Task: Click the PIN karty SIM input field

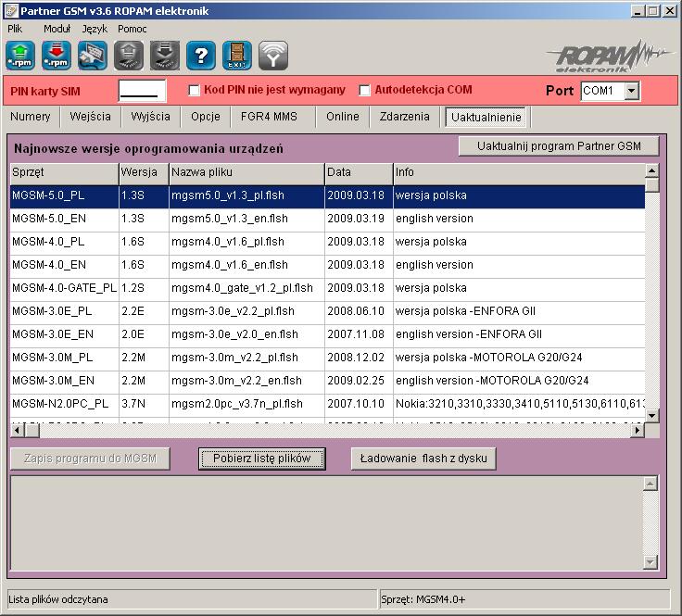Action: click(142, 91)
